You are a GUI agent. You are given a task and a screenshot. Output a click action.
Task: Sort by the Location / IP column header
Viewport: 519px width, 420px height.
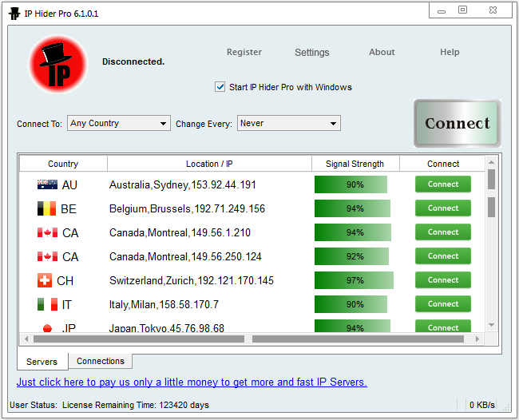pyautogui.click(x=209, y=164)
